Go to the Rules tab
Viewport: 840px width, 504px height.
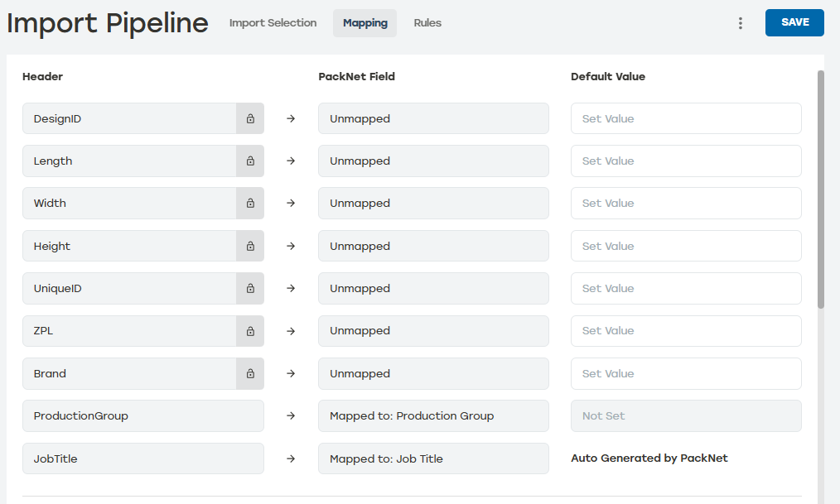pos(427,23)
